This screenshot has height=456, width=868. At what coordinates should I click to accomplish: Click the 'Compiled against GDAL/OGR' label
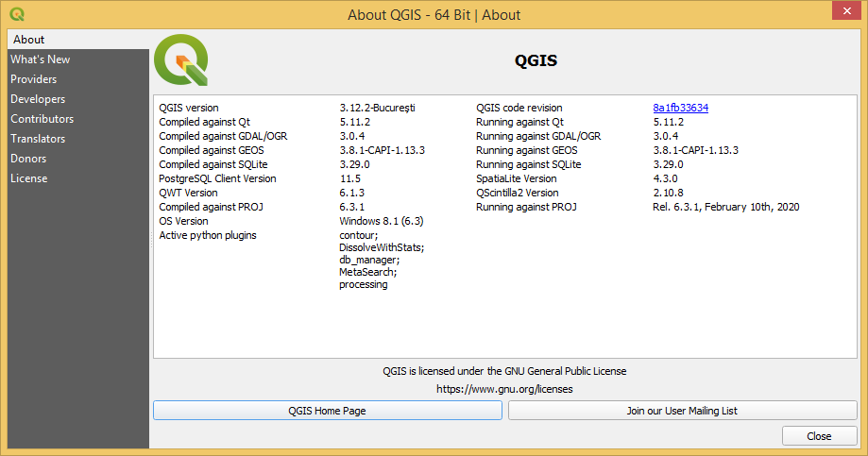(x=223, y=136)
